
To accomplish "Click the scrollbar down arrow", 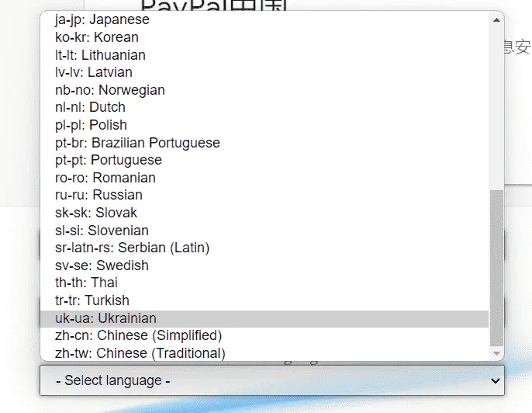I will 496,353.
